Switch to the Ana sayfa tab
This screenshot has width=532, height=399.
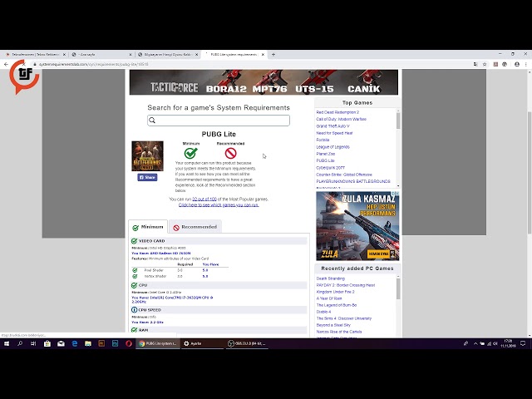101,54
